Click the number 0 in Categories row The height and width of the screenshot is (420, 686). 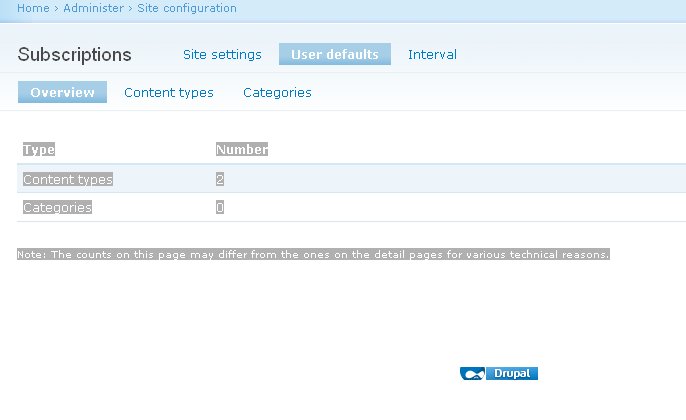pos(220,207)
